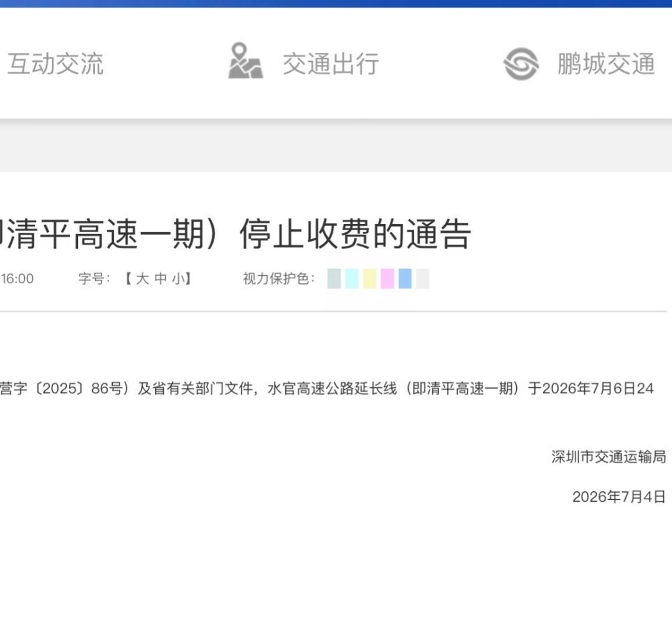Set font size to 小
This screenshot has width=672, height=617.
178,279
